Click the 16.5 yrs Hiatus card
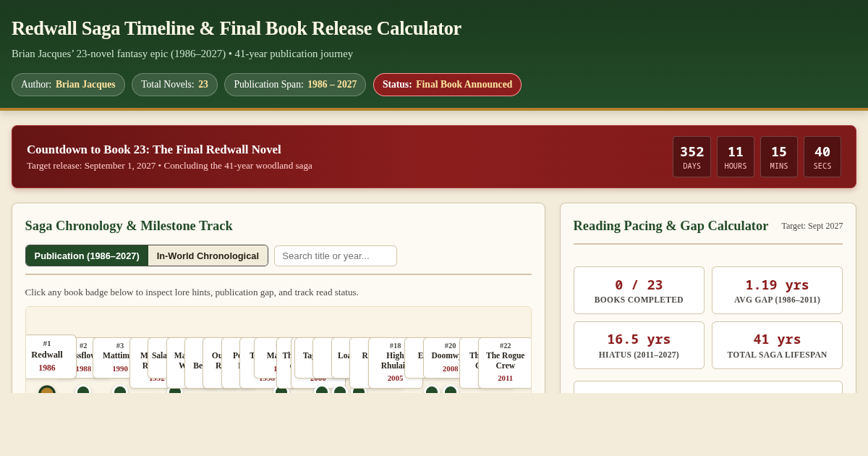Screen dimensions: 868x456 639,345
